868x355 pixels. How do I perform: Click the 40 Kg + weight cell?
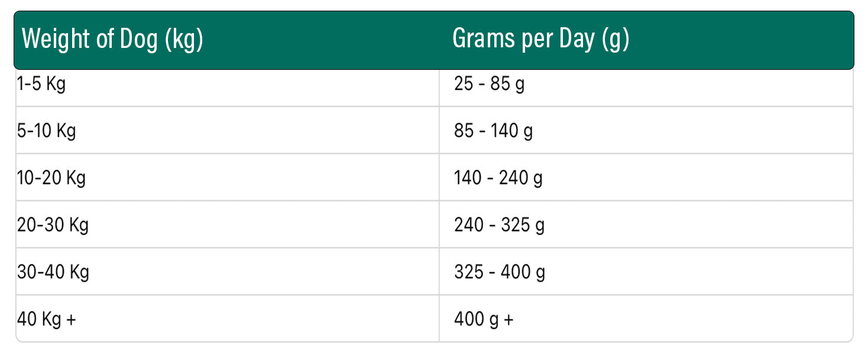227,318
